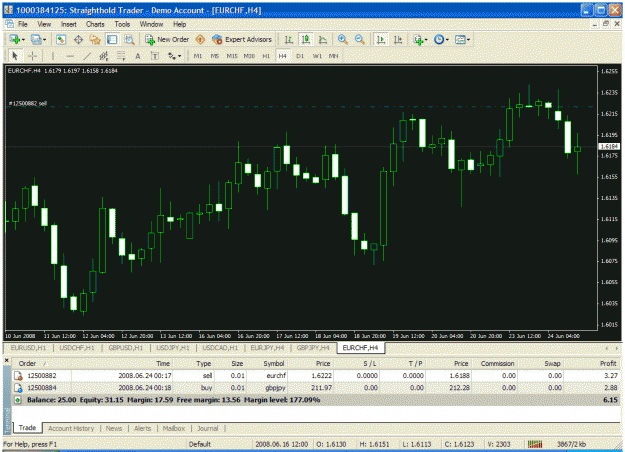Open the USDCAD,H1 chart tab
The width and height of the screenshot is (625, 452).
(220, 348)
